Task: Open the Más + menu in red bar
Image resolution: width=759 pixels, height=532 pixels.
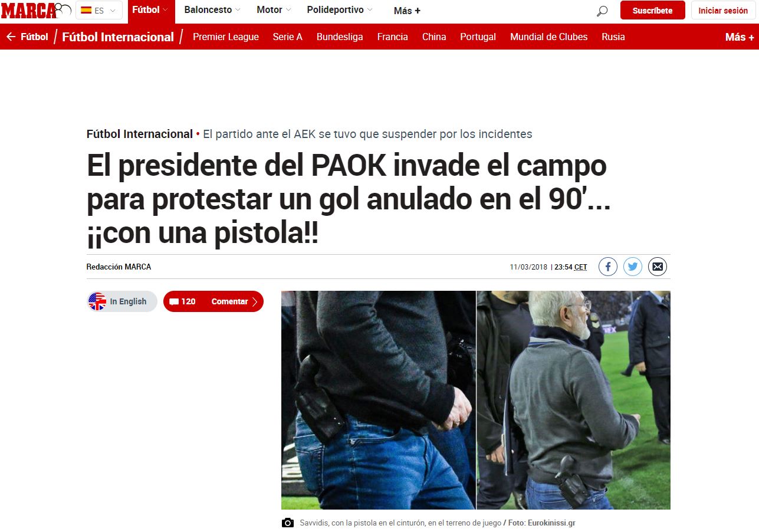Action: (x=740, y=37)
